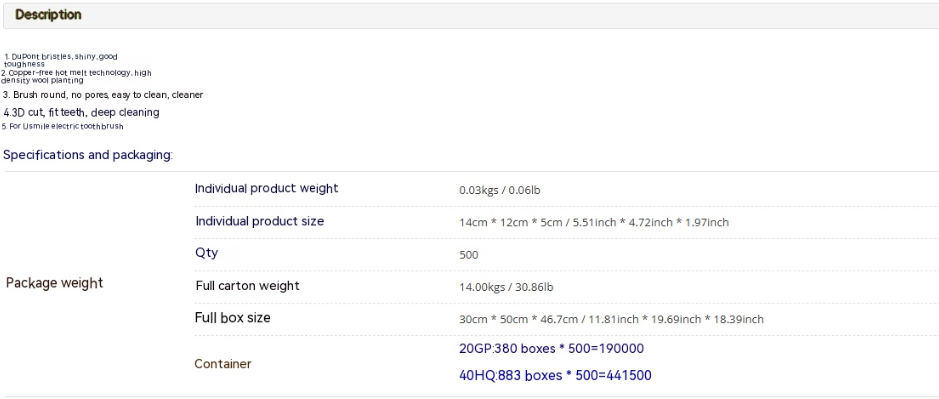
Task: Click the 20GP:380 boxes container line
Action: pyautogui.click(x=552, y=349)
